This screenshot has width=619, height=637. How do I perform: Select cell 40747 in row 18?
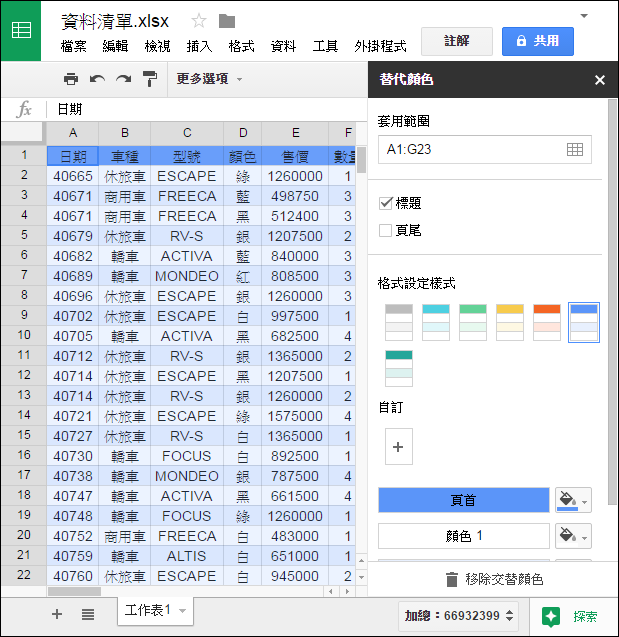[73, 496]
